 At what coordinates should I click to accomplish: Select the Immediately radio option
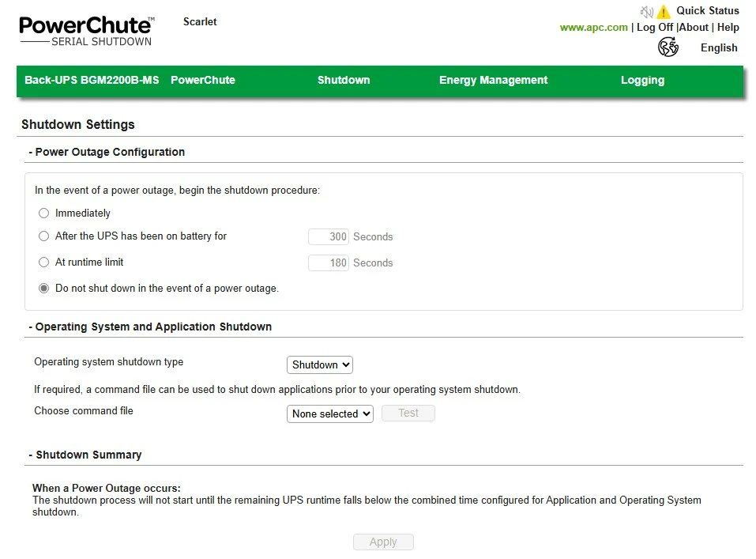pos(44,213)
